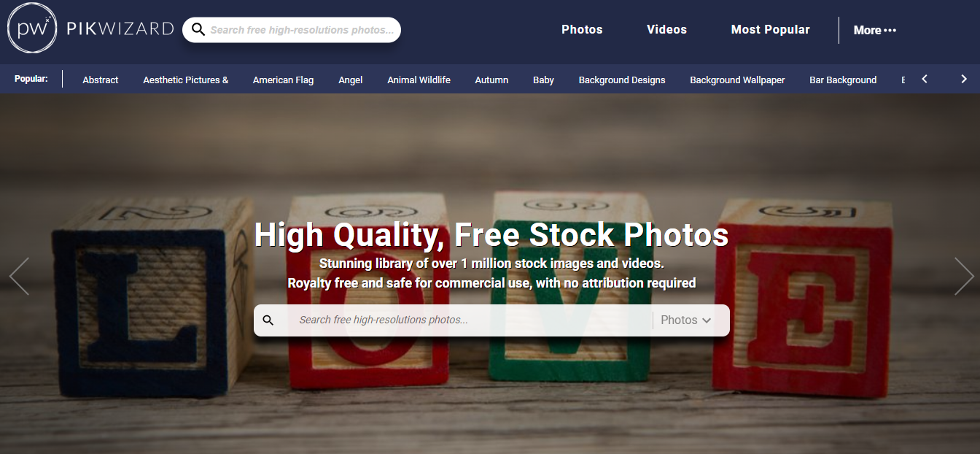Go to the Videos section
The image size is (980, 454).
point(666,29)
